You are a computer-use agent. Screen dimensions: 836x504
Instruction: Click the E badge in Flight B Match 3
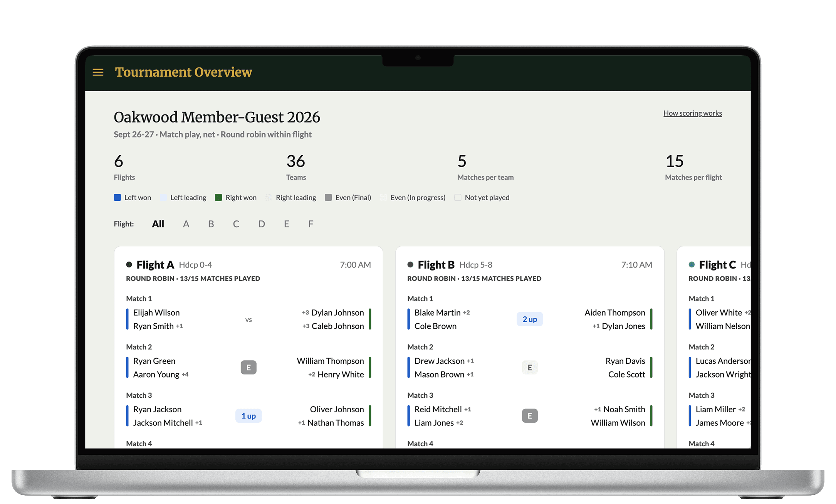530,416
